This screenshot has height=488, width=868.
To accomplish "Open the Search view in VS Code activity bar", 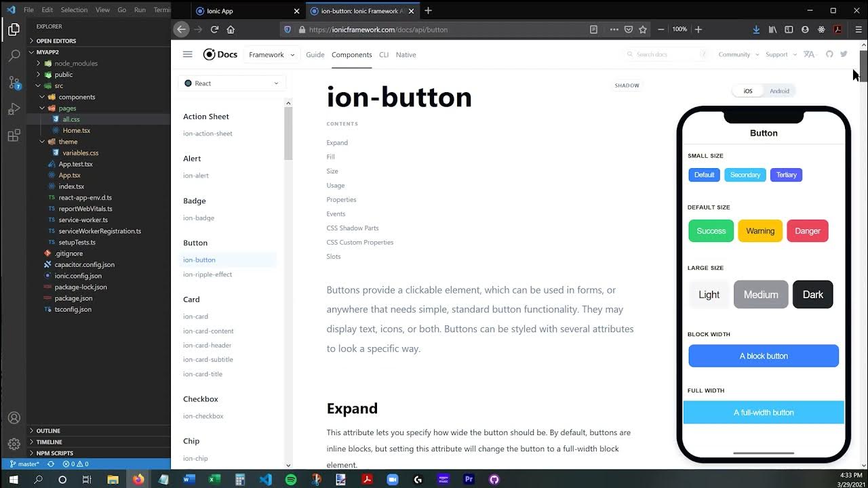I will point(14,56).
